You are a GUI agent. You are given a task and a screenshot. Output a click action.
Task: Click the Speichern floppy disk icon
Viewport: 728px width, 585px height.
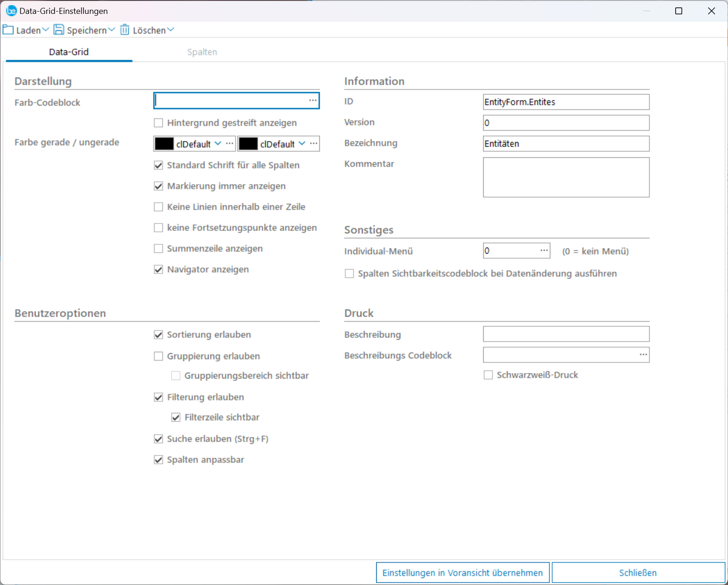point(59,30)
